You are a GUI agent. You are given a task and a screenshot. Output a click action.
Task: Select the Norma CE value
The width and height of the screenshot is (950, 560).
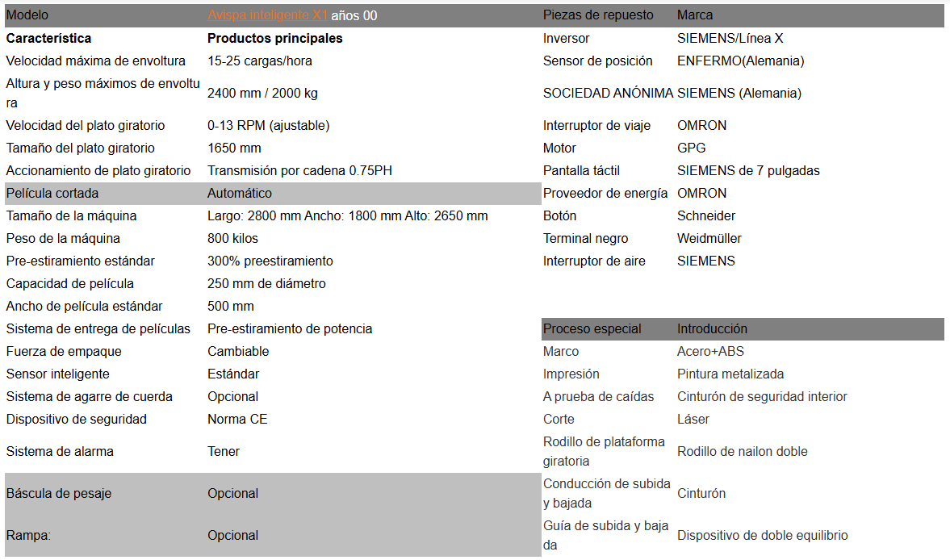tap(236, 419)
